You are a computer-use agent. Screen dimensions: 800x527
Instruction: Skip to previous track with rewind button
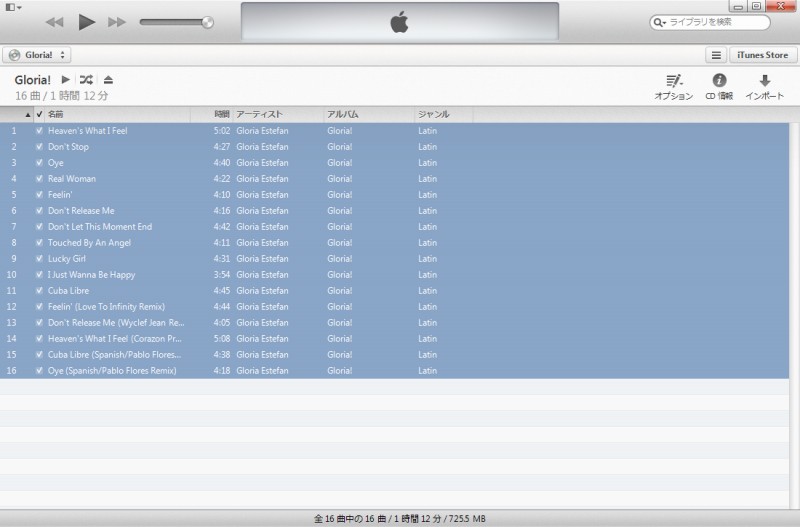[55, 22]
